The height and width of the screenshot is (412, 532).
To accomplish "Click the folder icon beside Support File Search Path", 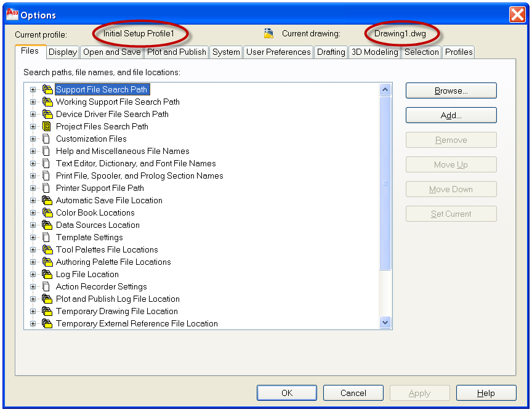I will [x=47, y=89].
